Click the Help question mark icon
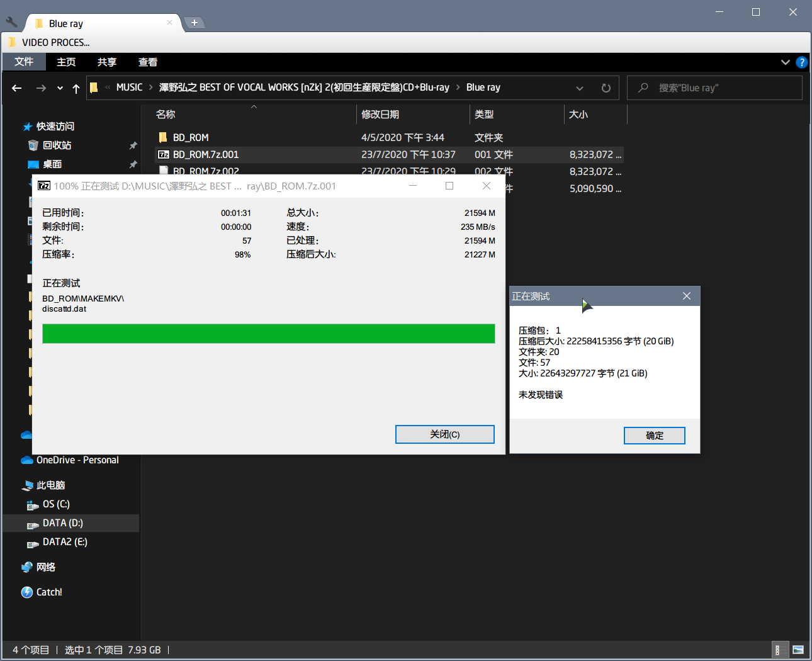The height and width of the screenshot is (661, 812). tap(801, 62)
